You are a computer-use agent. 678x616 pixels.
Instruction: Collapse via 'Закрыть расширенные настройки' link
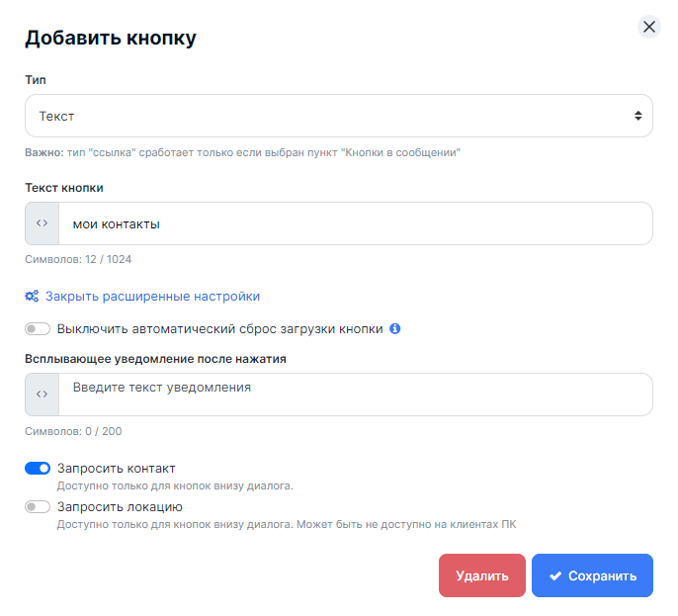tap(152, 296)
